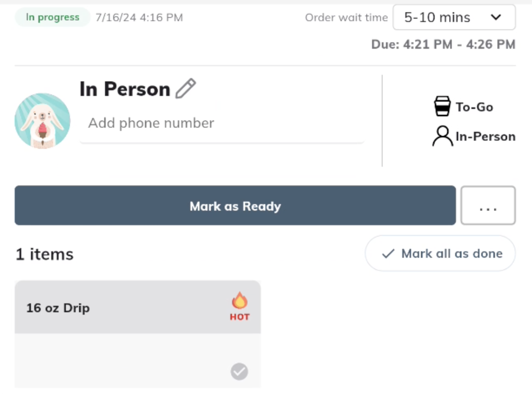Click the pencil edit icon beside In Person
532x394 pixels.
point(186,88)
